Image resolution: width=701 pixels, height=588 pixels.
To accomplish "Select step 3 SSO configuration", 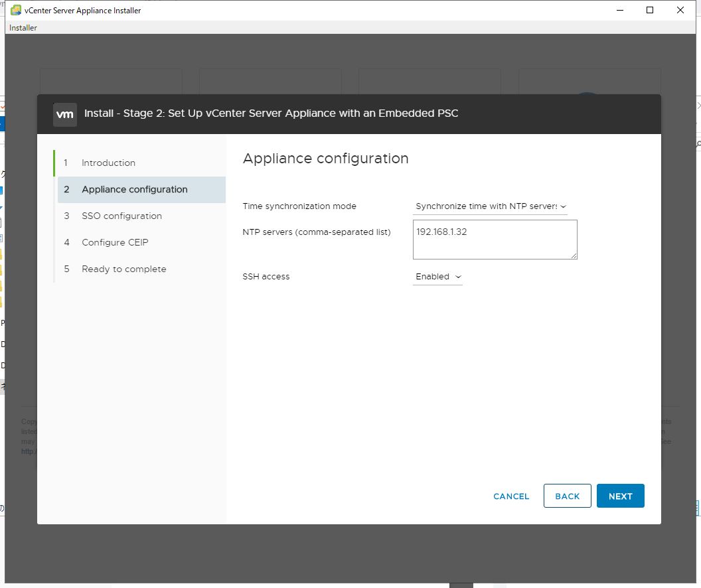I will (141, 216).
